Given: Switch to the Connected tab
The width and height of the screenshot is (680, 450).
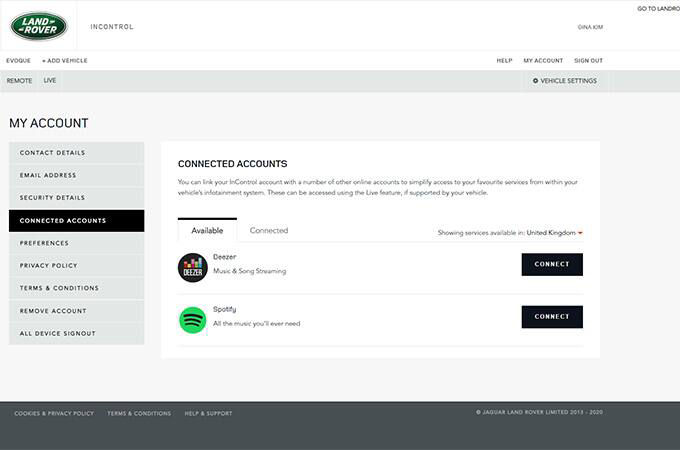Looking at the screenshot, I should tap(269, 230).
